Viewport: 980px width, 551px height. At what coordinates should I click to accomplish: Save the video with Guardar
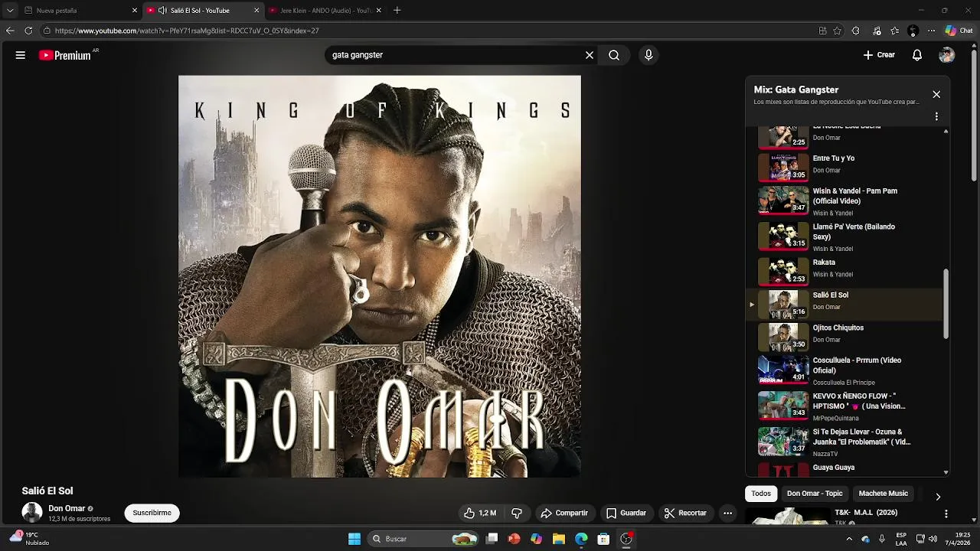click(x=626, y=513)
